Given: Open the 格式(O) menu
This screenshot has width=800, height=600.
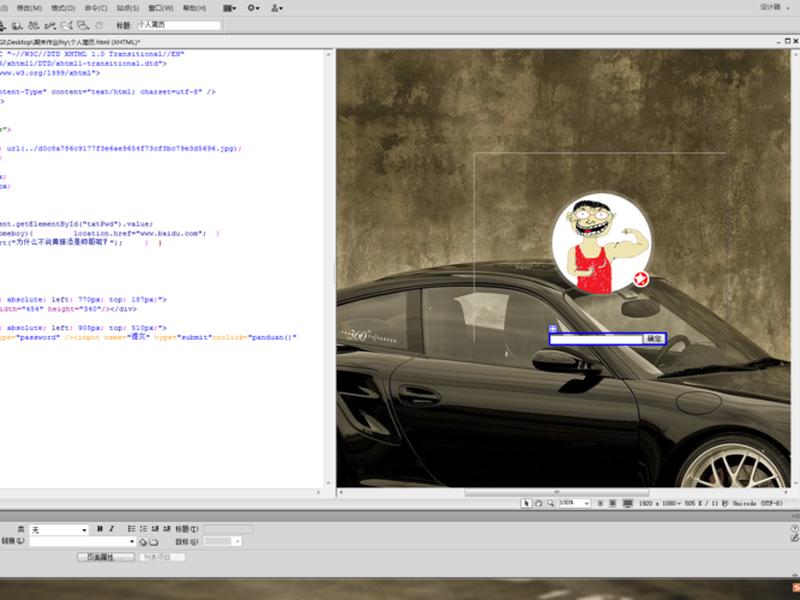Looking at the screenshot, I should pyautogui.click(x=63, y=8).
